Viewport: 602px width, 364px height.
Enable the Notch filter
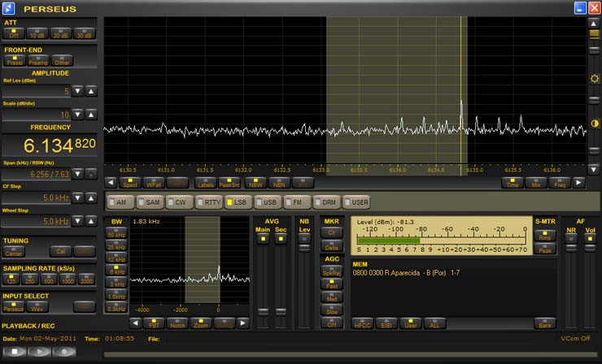tap(177, 323)
